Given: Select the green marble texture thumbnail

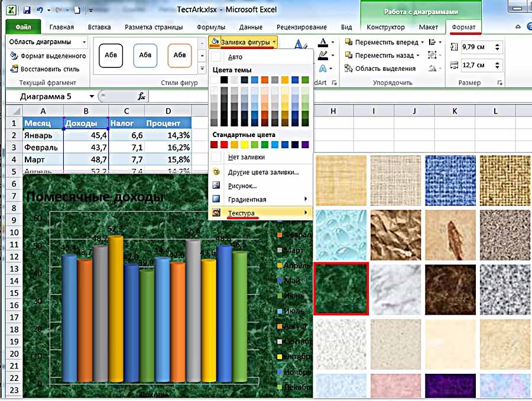Looking at the screenshot, I should click(340, 289).
